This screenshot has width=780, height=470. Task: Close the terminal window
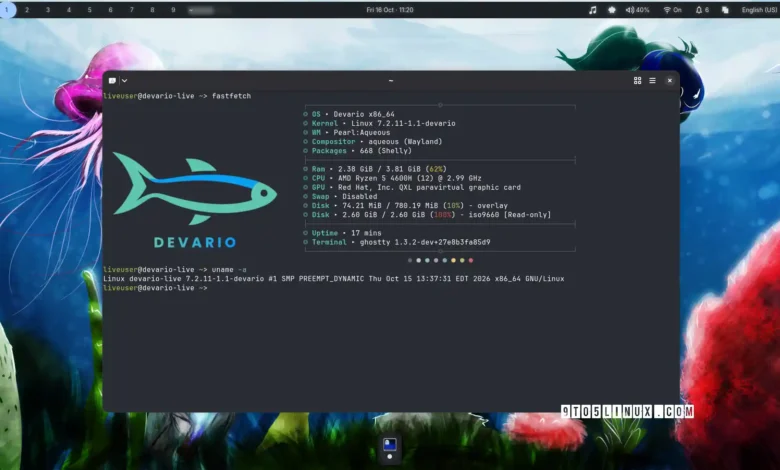670,81
